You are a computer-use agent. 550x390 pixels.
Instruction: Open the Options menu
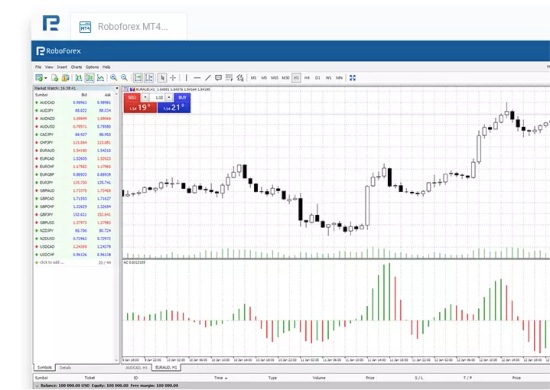tap(92, 67)
